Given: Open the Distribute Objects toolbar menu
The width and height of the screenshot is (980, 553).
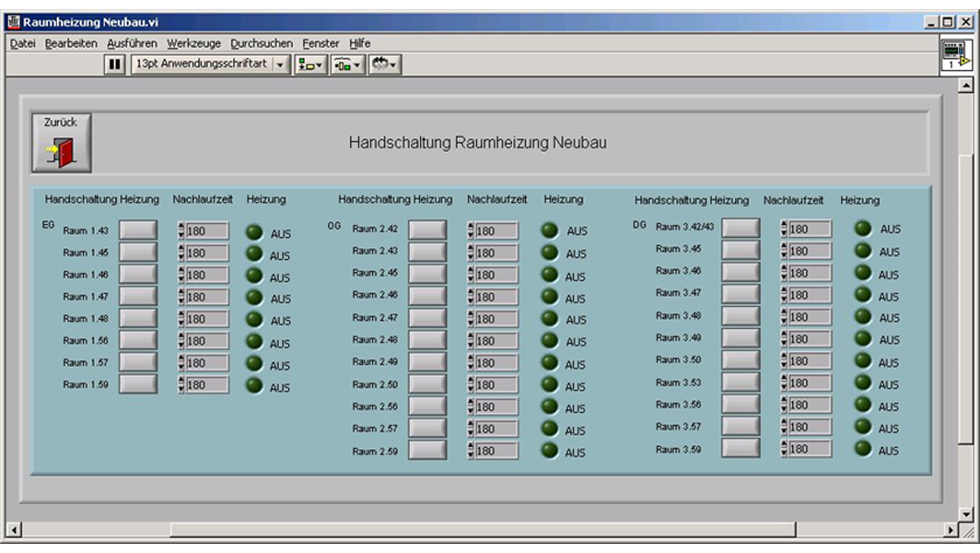Looking at the screenshot, I should [348, 65].
